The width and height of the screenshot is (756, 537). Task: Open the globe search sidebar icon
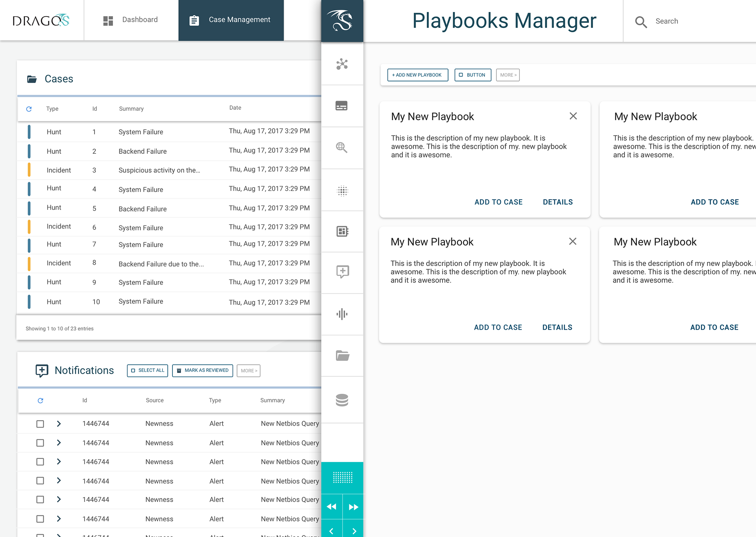[342, 148]
